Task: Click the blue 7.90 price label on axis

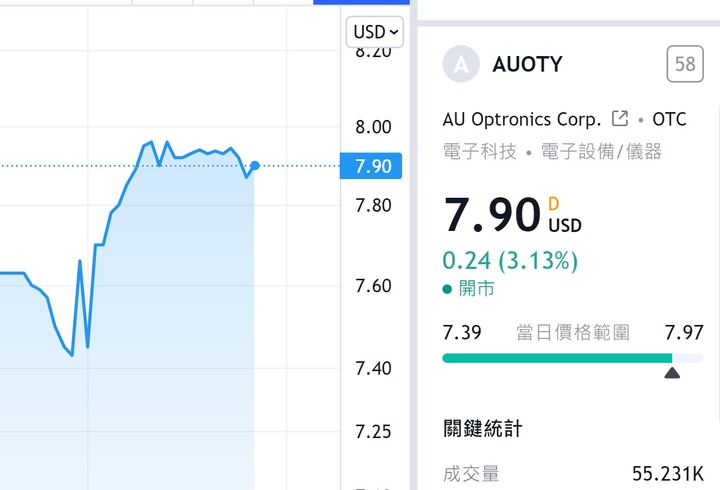Action: point(371,166)
